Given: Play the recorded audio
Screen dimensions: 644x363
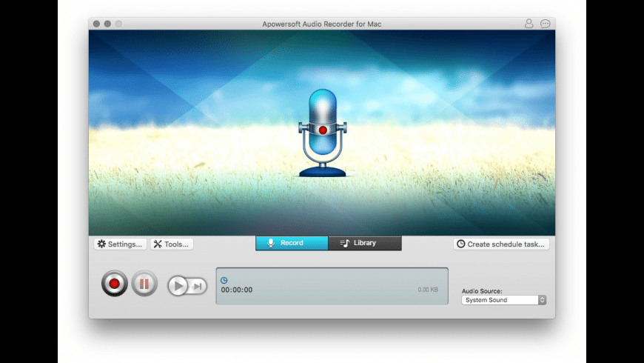Looking at the screenshot, I should click(178, 286).
